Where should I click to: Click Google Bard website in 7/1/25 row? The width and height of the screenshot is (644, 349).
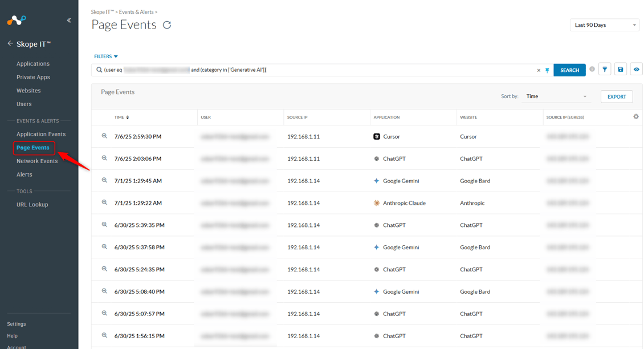[475, 181]
